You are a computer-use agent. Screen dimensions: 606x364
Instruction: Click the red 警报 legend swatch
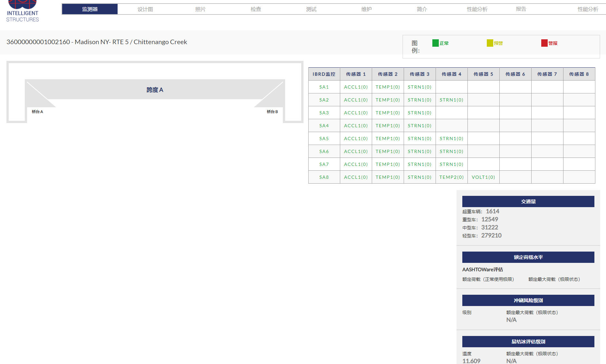click(x=544, y=43)
